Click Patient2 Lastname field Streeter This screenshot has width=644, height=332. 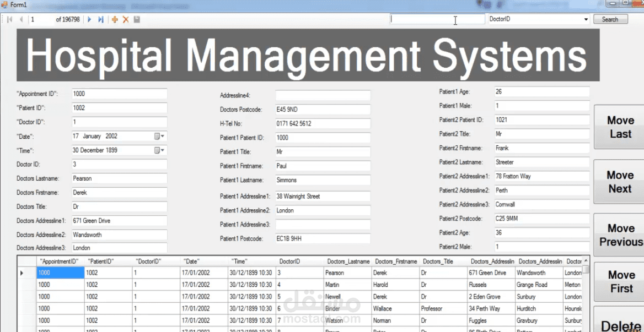[x=542, y=162]
